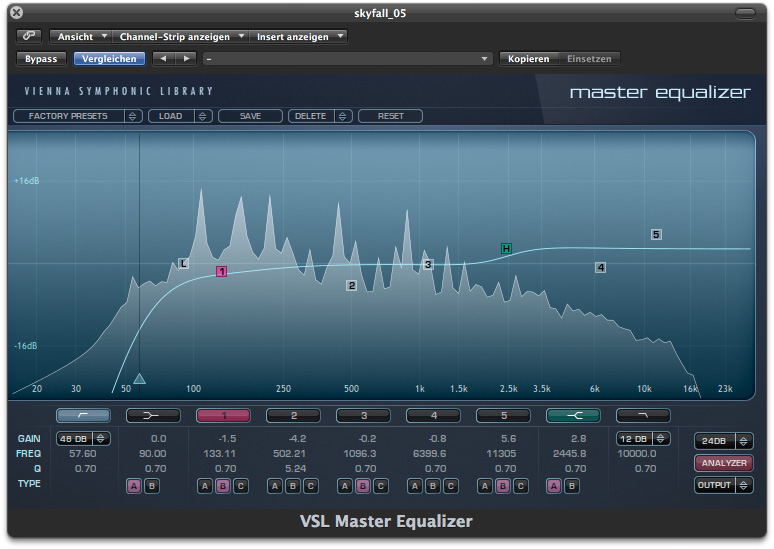The height and width of the screenshot is (549, 774).
Task: Select type A for low-shelf band
Action: (134, 486)
